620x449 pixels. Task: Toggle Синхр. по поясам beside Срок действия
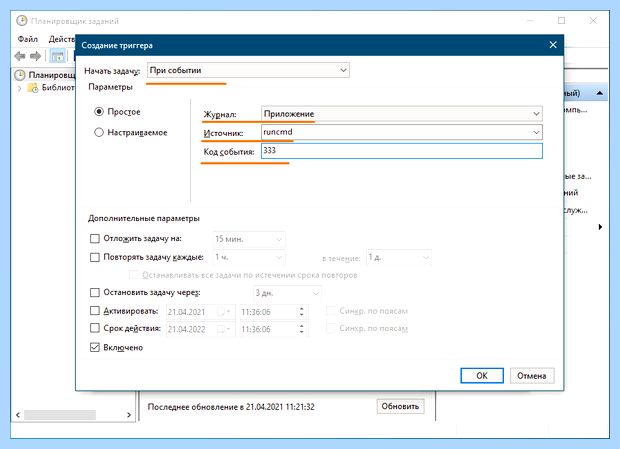click(331, 328)
